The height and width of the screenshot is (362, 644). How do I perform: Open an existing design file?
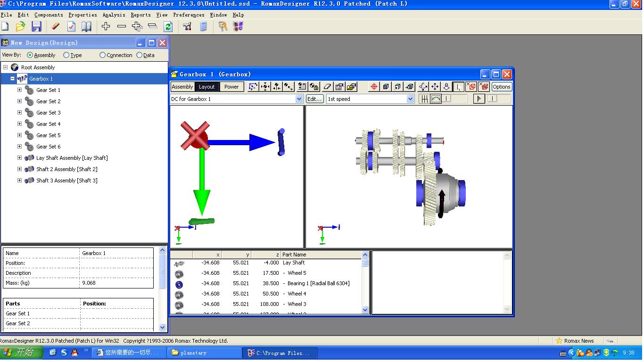(20, 27)
